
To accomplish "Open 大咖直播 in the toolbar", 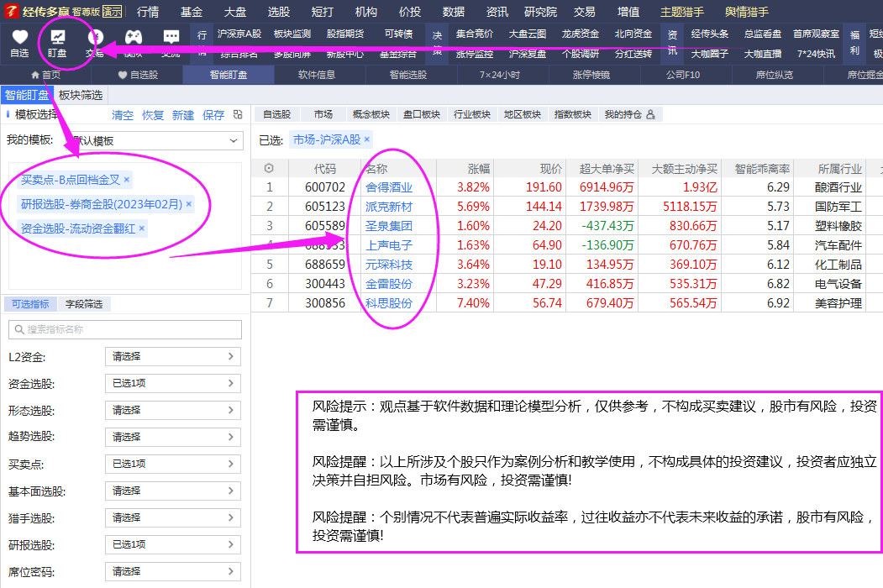I will 763,54.
